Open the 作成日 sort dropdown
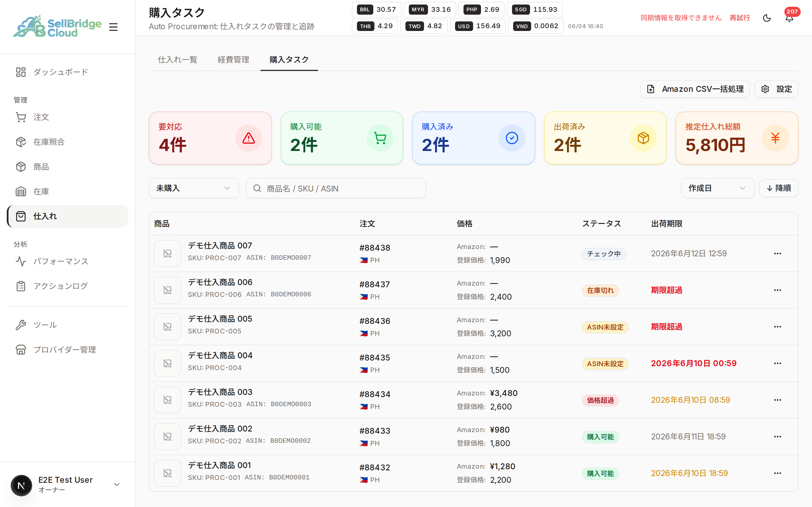Screen dimensions: 812x507 click(717, 188)
